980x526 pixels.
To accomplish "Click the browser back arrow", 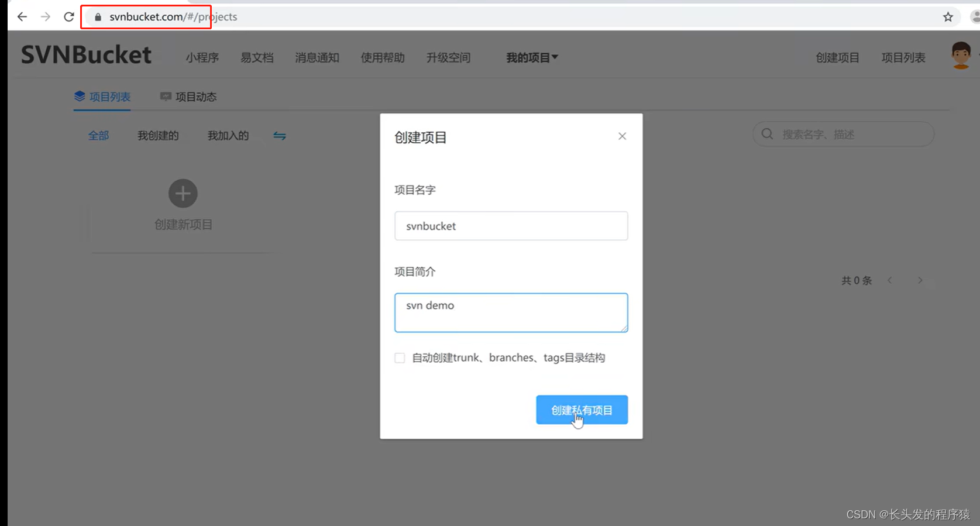I will pos(22,17).
